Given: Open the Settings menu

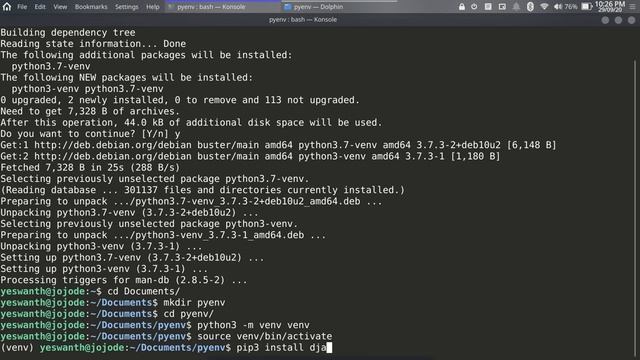Looking at the screenshot, I should [x=127, y=7].
